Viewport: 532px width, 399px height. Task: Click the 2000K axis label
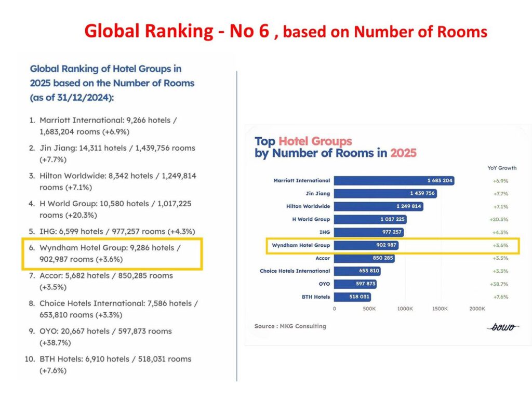coord(477,309)
